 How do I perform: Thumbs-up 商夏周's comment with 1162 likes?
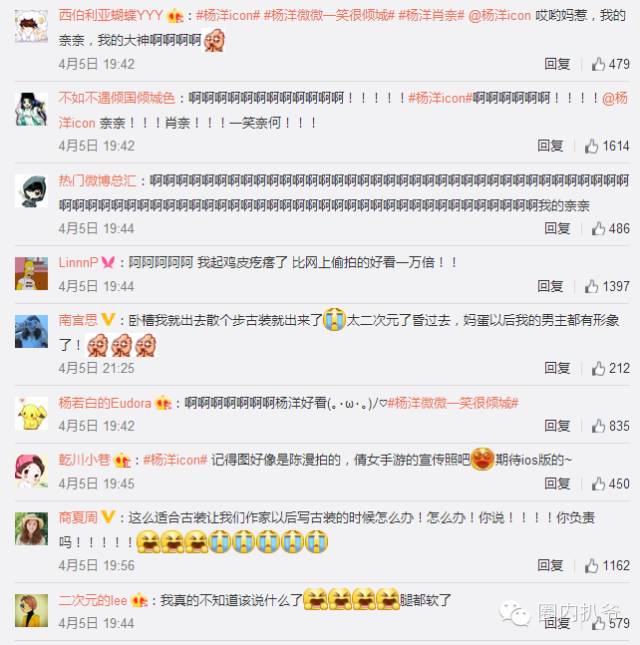[607, 566]
